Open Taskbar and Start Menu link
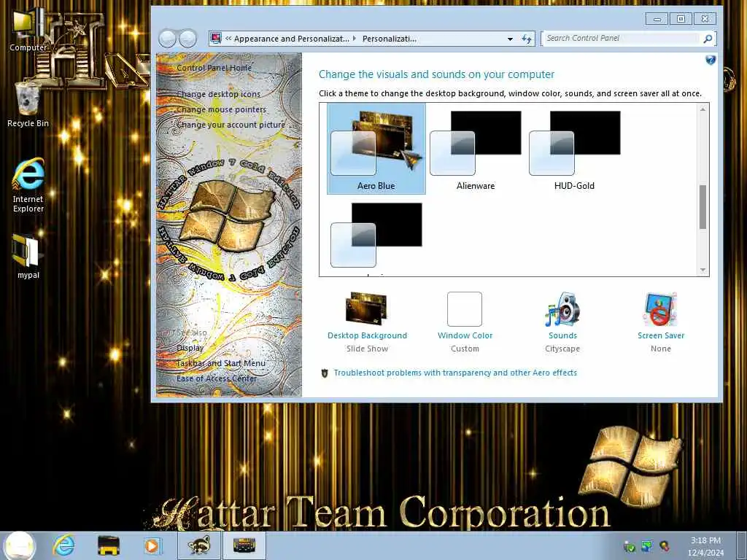 pos(220,363)
